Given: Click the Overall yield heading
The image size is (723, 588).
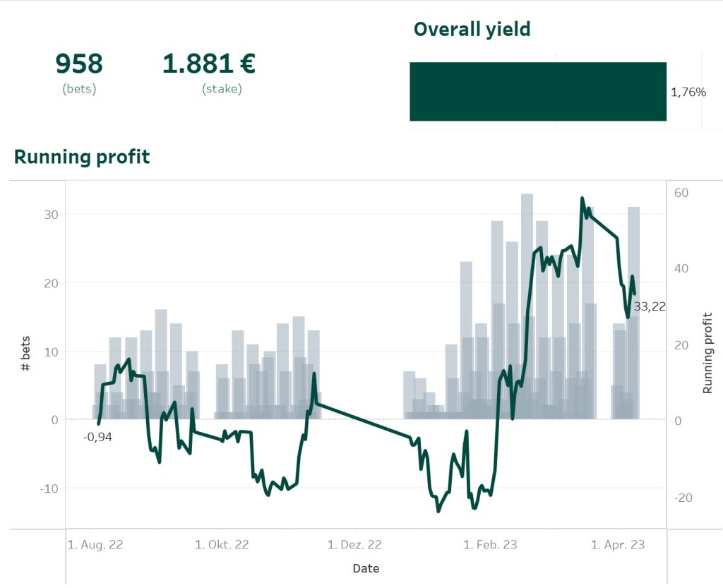Looking at the screenshot, I should pyautogui.click(x=472, y=29).
